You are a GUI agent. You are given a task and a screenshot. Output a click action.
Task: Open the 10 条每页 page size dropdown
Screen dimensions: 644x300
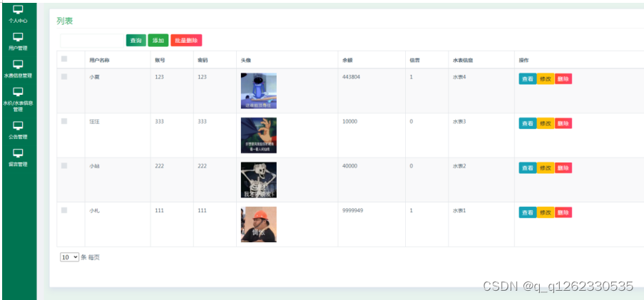point(69,257)
